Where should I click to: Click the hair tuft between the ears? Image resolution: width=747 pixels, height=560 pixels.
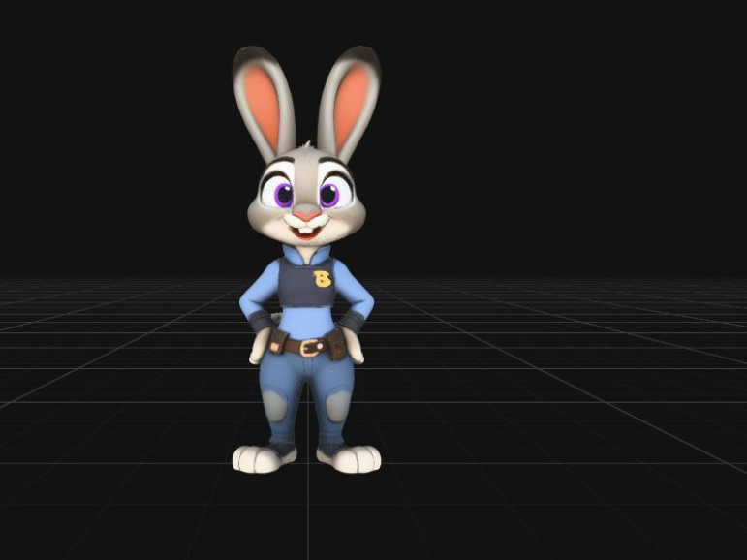[308, 144]
